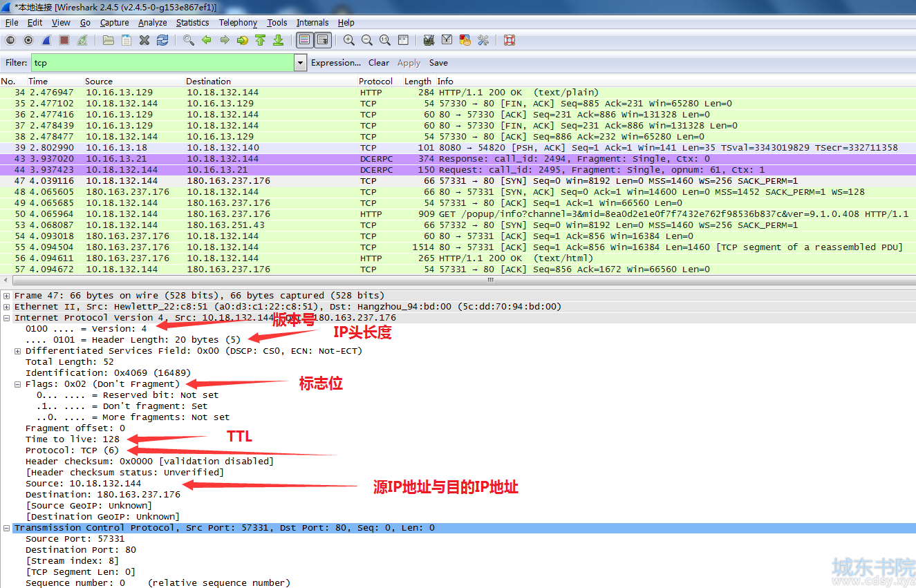This screenshot has height=588, width=916.
Task: Select the 'Protocol: TCP (6)' field
Action: point(72,451)
